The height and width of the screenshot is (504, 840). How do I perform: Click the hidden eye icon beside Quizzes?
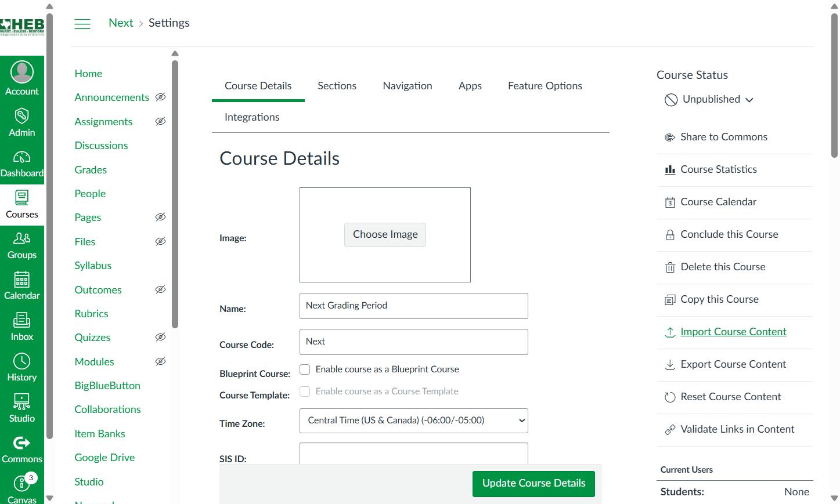point(161,337)
